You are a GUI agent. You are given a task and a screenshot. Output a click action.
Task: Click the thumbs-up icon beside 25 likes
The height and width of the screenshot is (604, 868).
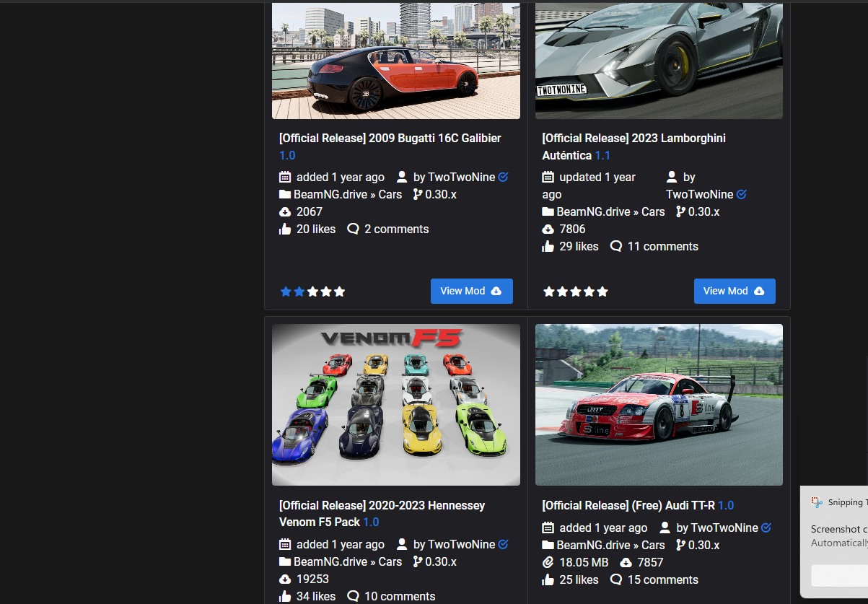(548, 579)
